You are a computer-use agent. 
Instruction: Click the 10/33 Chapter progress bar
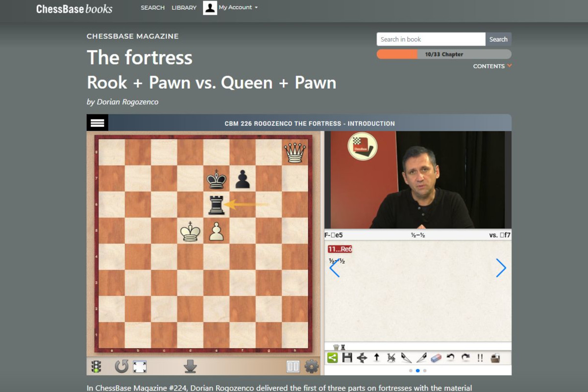point(444,54)
